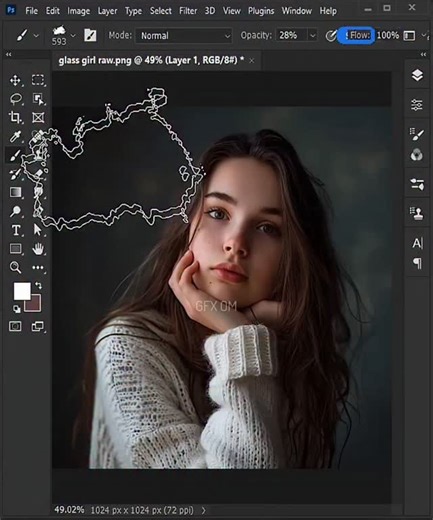Toggle Quick Mask mode
This screenshot has height=520, width=433.
[x=15, y=326]
